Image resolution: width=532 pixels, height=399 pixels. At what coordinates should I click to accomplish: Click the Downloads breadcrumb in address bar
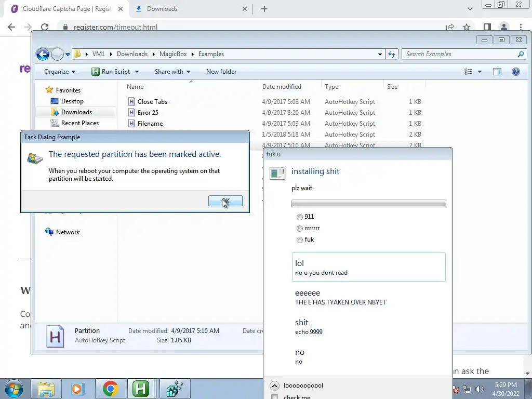(132, 54)
